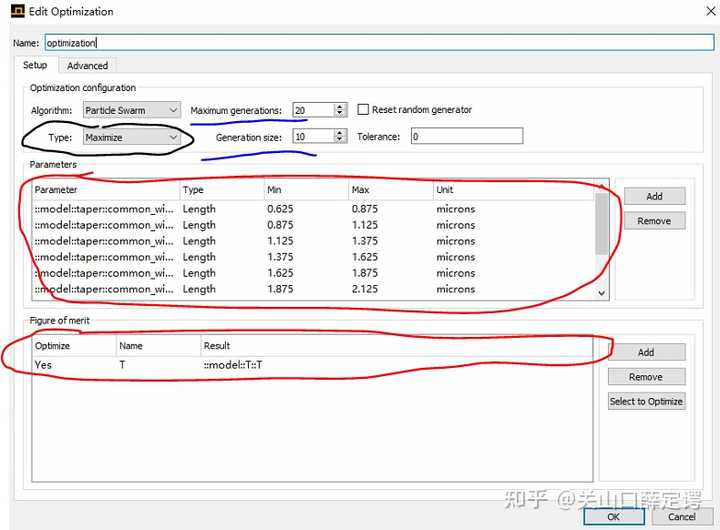Click the Generation size value field
This screenshot has width=720, height=530.
click(313, 136)
